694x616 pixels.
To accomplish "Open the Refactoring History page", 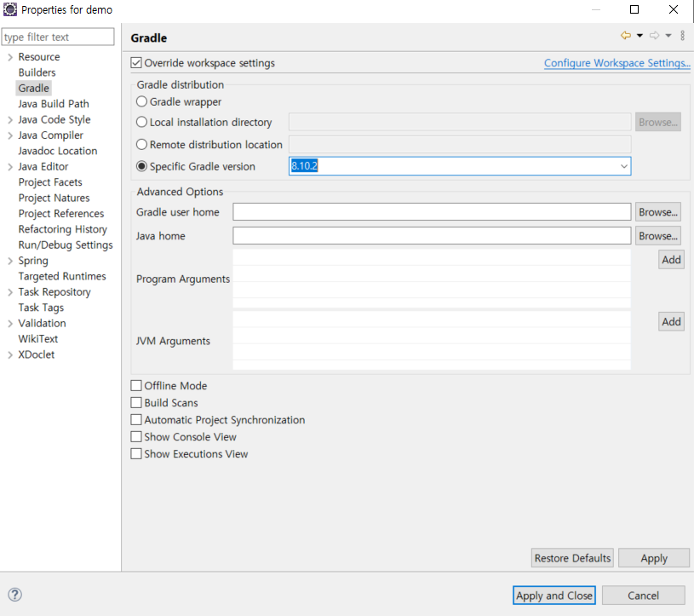I will (62, 229).
